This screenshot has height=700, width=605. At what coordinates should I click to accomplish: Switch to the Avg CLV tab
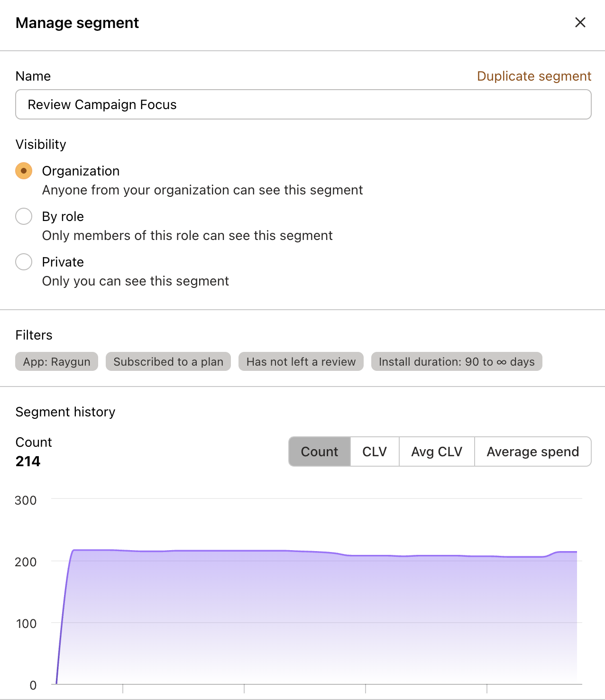pyautogui.click(x=437, y=451)
